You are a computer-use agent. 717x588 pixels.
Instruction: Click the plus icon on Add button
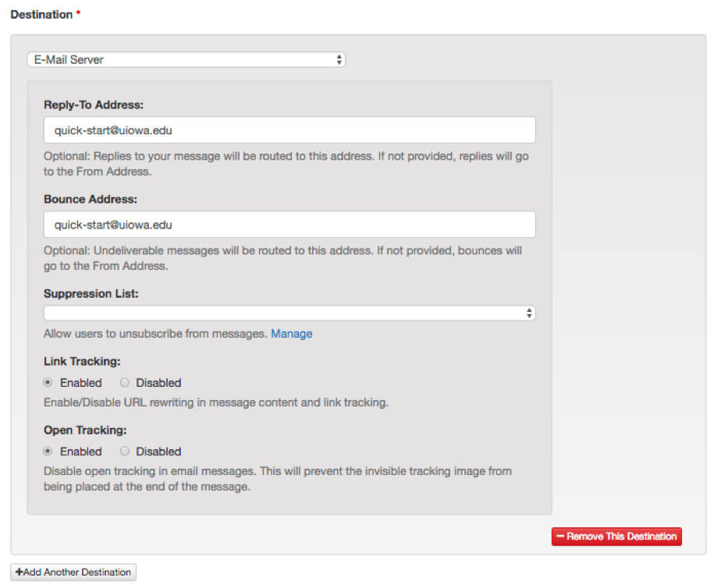pyautogui.click(x=19, y=572)
